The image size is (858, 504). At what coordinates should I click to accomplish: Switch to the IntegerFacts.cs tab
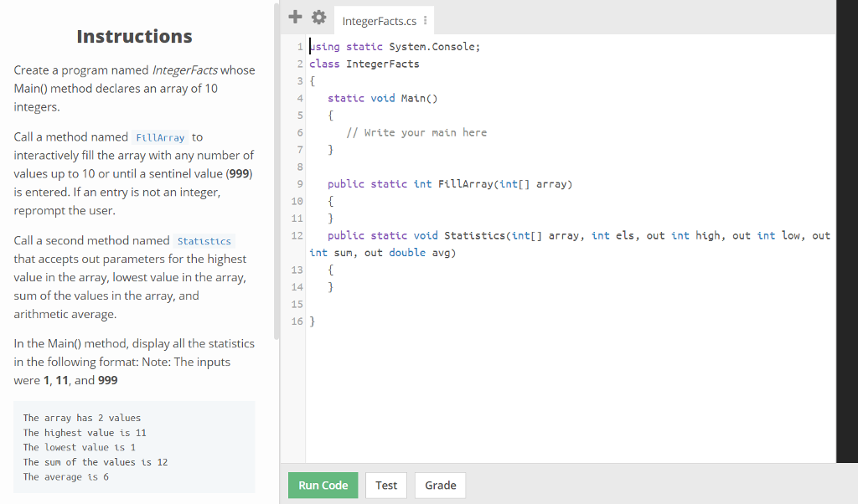click(378, 20)
